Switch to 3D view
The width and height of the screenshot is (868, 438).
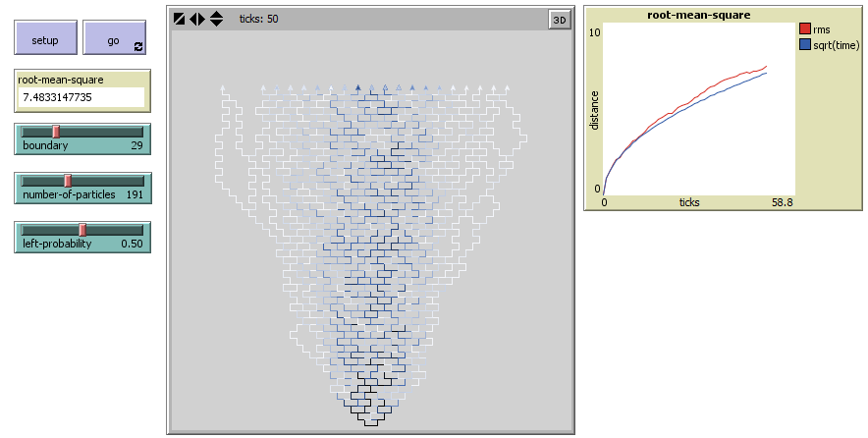coord(559,19)
